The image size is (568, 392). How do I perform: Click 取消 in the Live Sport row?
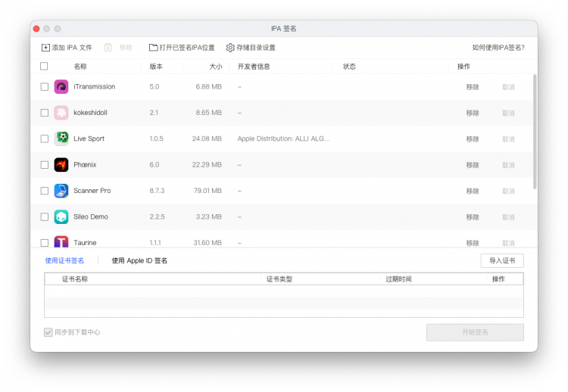pyautogui.click(x=508, y=139)
